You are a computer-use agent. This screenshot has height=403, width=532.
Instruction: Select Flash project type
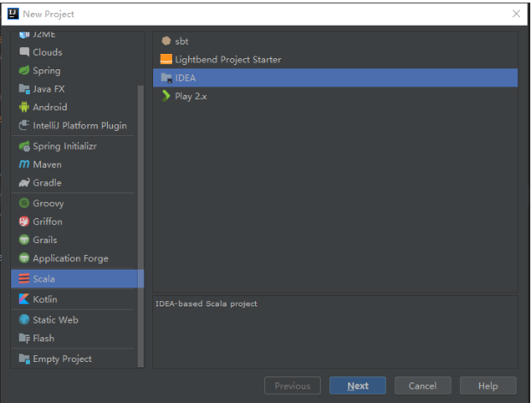(74, 338)
